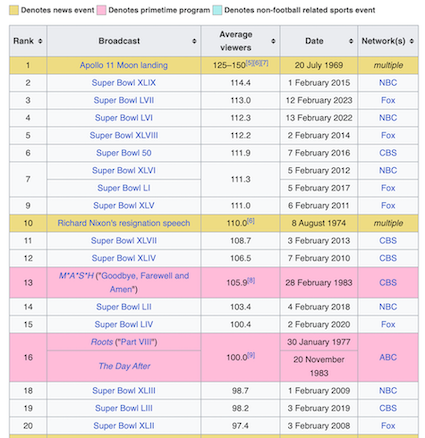The height and width of the screenshot is (438, 425).
Task: Open citation [7] beside 125–150 viewers
Action: click(265, 63)
